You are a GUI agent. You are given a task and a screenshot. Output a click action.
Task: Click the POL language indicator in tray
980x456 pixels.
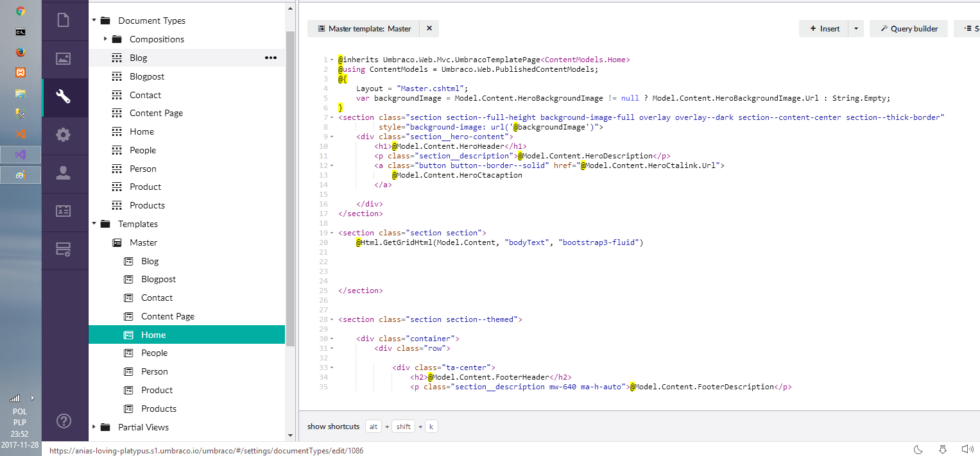[x=20, y=412]
